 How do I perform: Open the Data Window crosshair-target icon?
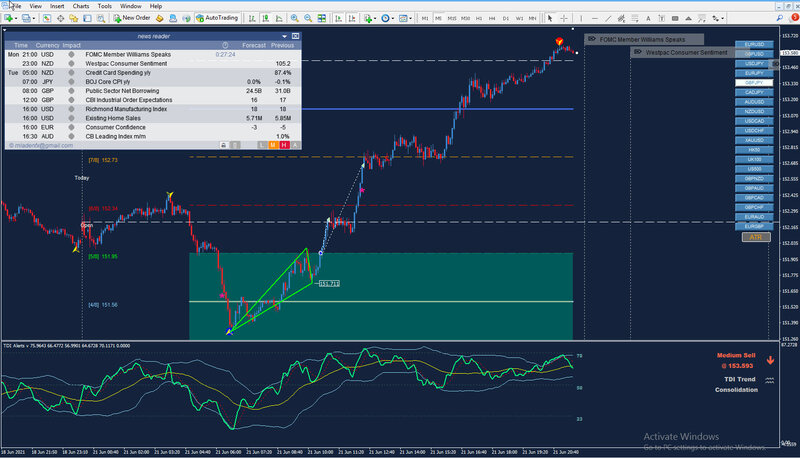point(60,18)
